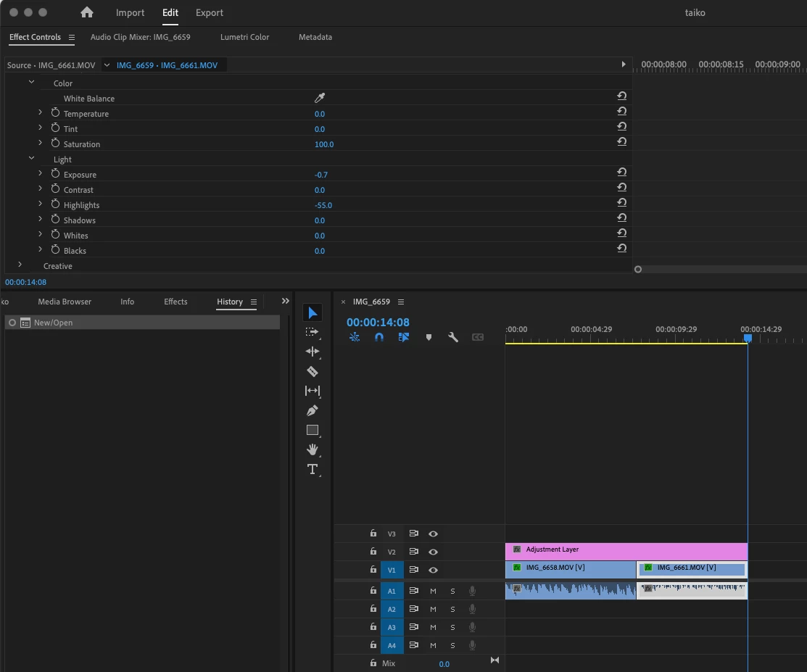
Task: Open Lumetri Color tab
Action: click(244, 37)
